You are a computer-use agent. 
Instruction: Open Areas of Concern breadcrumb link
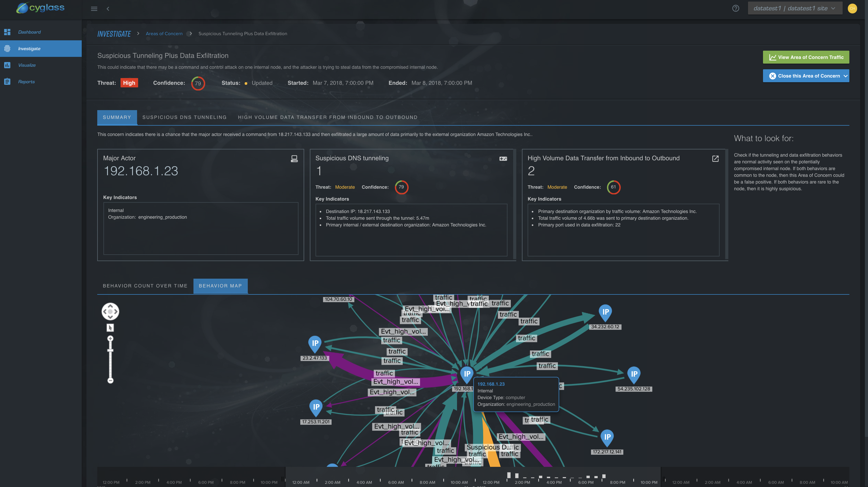pyautogui.click(x=164, y=34)
